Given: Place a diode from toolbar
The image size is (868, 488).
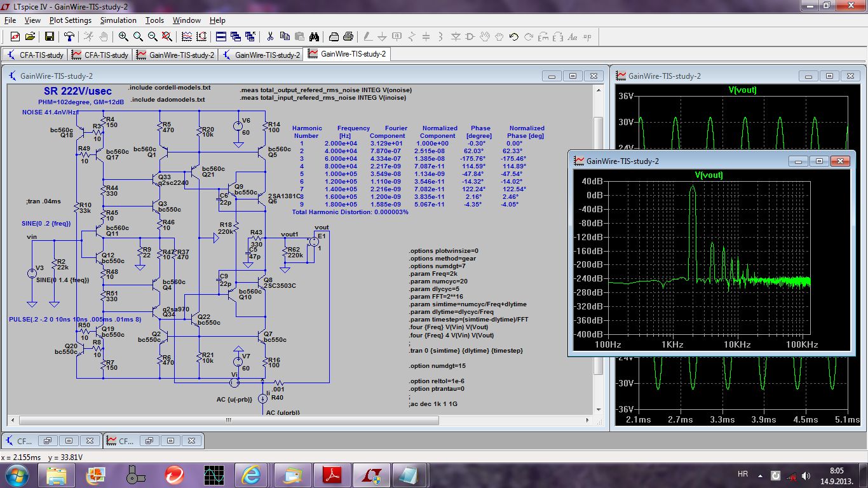Looking at the screenshot, I should click(x=456, y=37).
